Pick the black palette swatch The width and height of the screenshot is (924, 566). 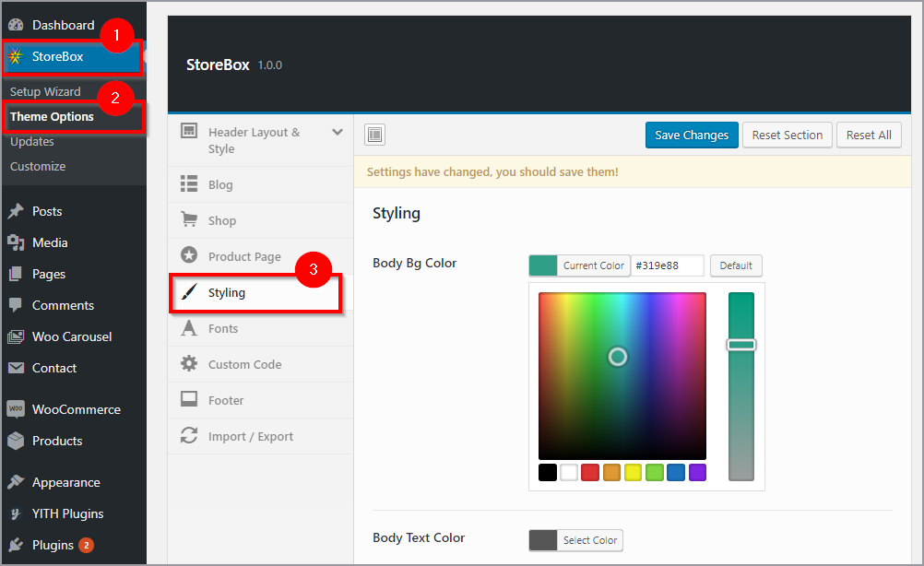pyautogui.click(x=548, y=472)
